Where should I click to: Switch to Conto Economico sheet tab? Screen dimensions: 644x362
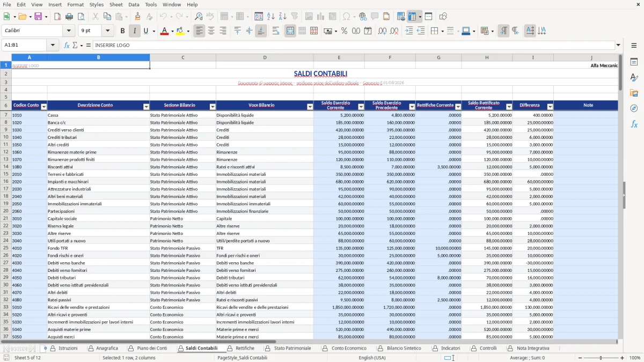pos(349,348)
